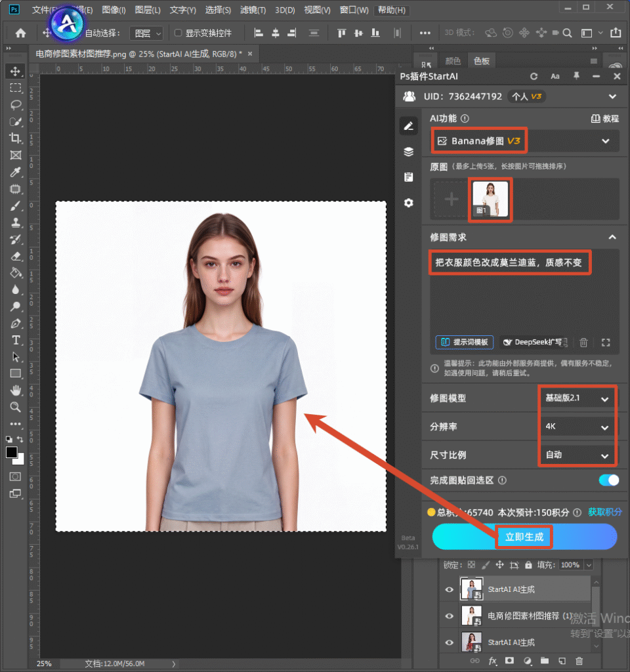Screen dimensions: 630x672
Task: Select the Move tool in the toolbar
Action: tap(16, 71)
